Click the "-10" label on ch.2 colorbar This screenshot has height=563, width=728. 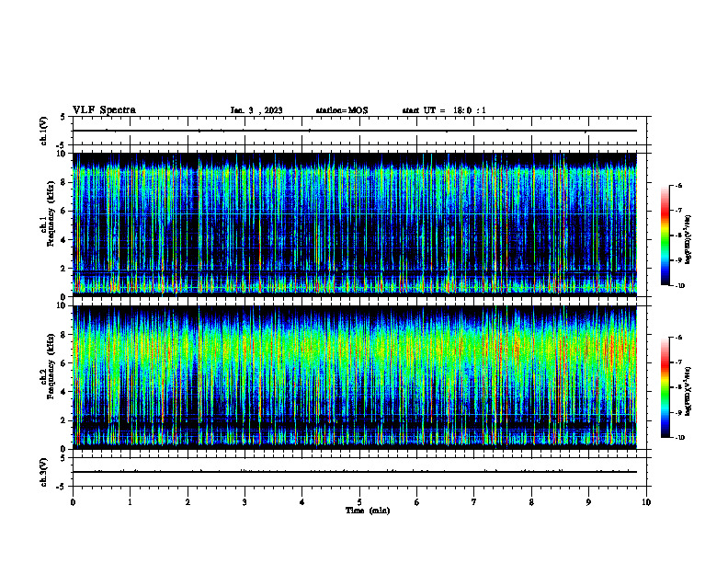pyautogui.click(x=679, y=438)
